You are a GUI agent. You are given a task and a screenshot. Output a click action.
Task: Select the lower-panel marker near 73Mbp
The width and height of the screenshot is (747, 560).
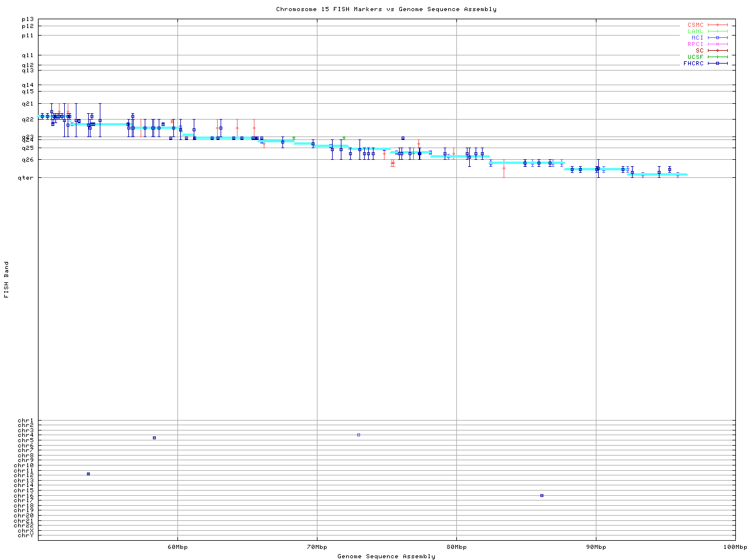point(358,435)
